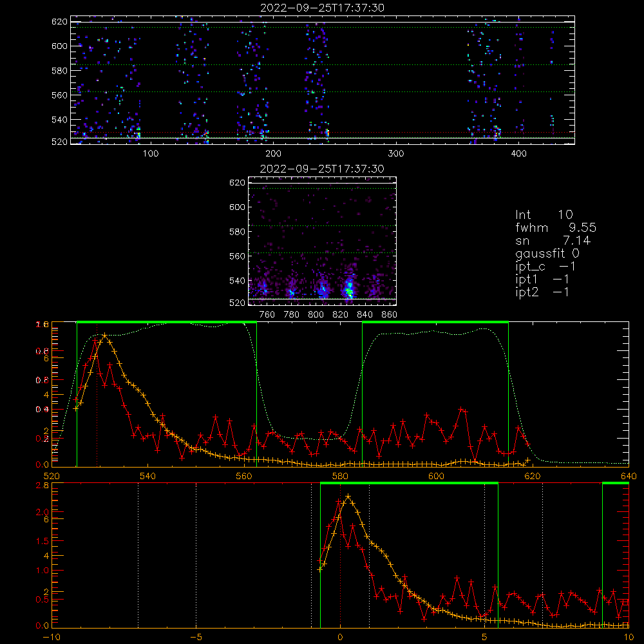Click x-axis label 840 under middle image

365,315
